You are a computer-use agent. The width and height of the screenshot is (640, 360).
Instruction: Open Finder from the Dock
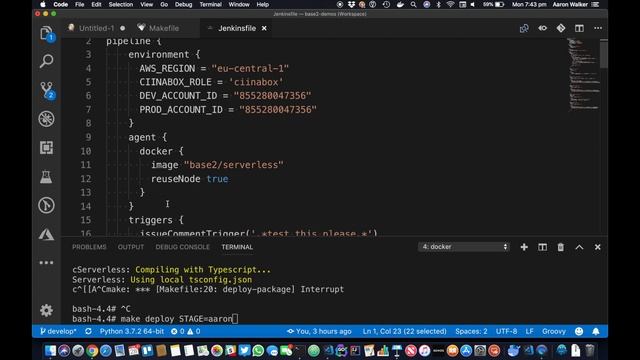(51, 351)
